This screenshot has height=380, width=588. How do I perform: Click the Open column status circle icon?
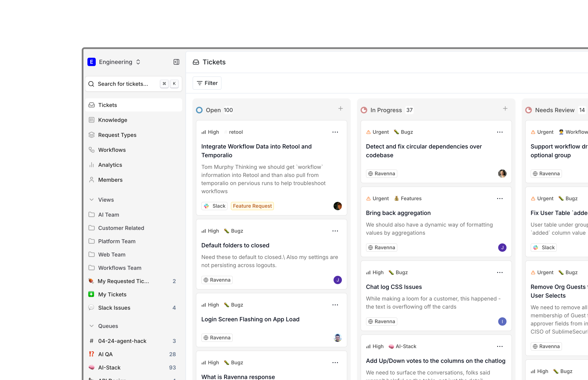199,110
